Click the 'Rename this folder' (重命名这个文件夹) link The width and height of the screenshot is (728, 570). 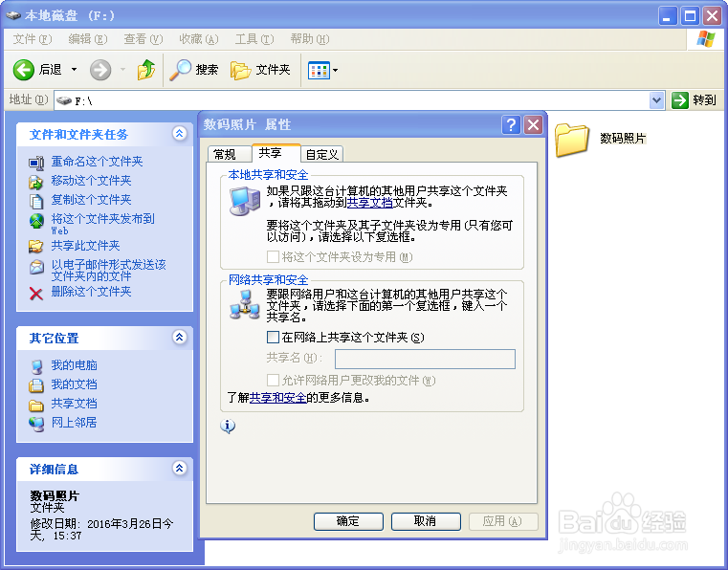[x=97, y=162]
